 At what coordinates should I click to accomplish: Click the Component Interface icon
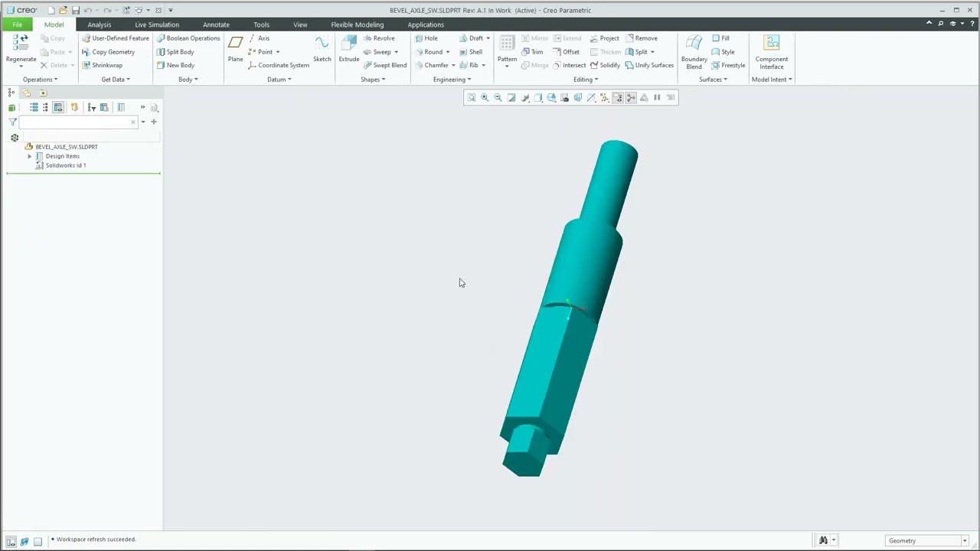point(772,43)
